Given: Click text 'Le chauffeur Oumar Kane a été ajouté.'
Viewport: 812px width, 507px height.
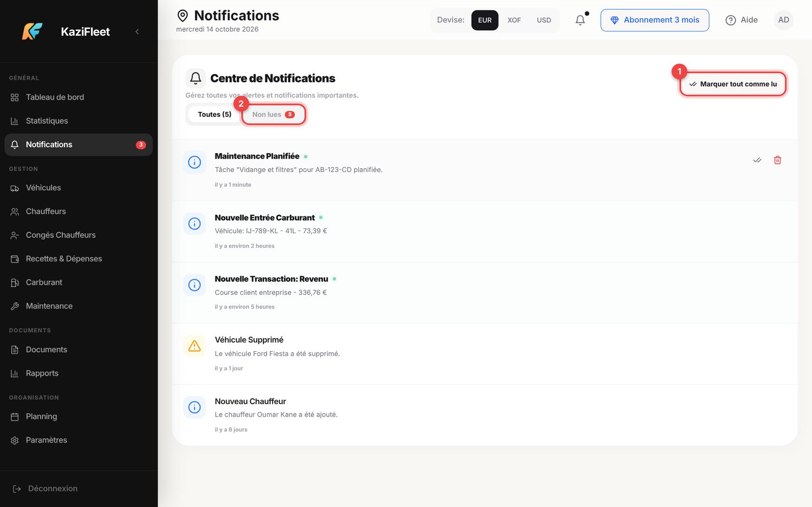Looking at the screenshot, I should (276, 414).
